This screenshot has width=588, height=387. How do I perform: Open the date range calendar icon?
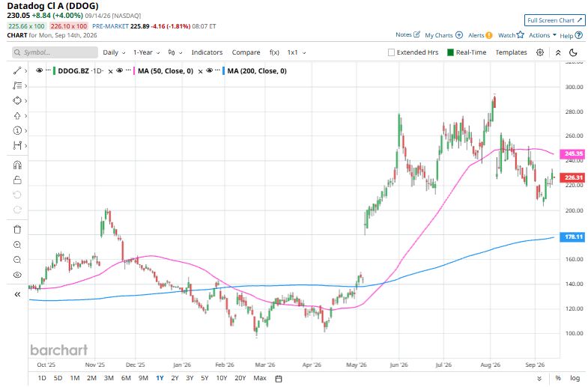point(279,378)
